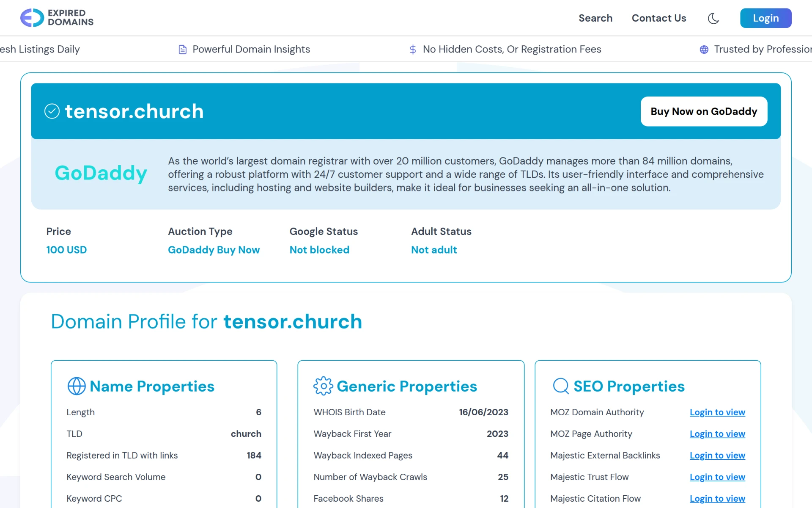Screen dimensions: 812x508
Task: Click Login to view for MOZ Domain Authority
Action: point(717,412)
